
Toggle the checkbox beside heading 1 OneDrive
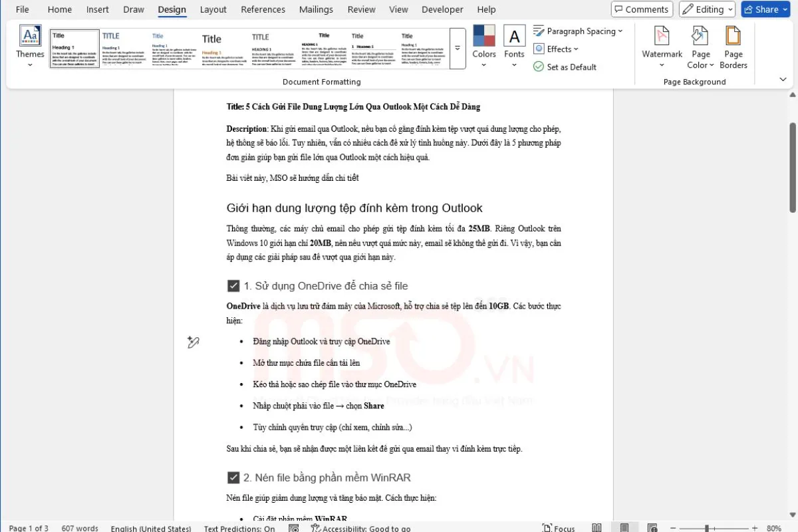pyautogui.click(x=233, y=285)
